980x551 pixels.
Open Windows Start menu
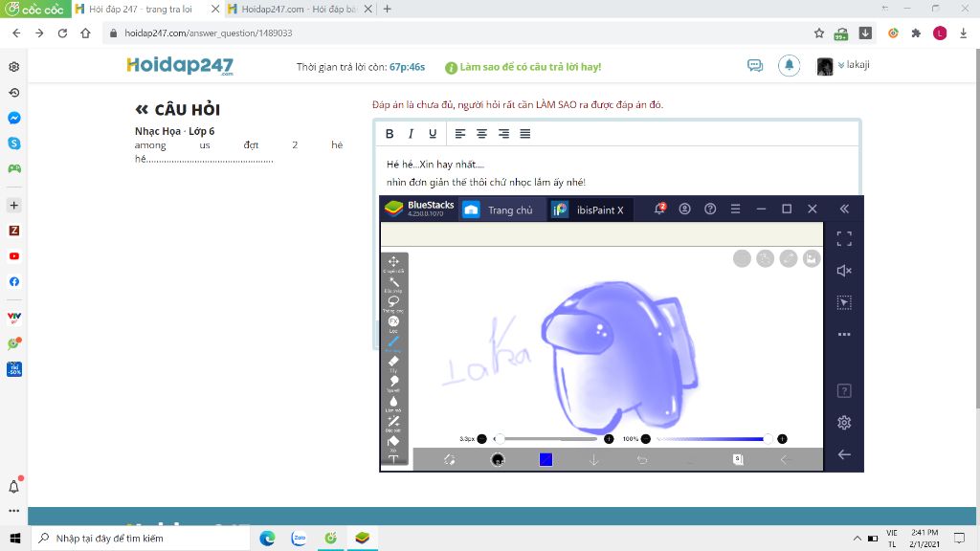(x=15, y=538)
